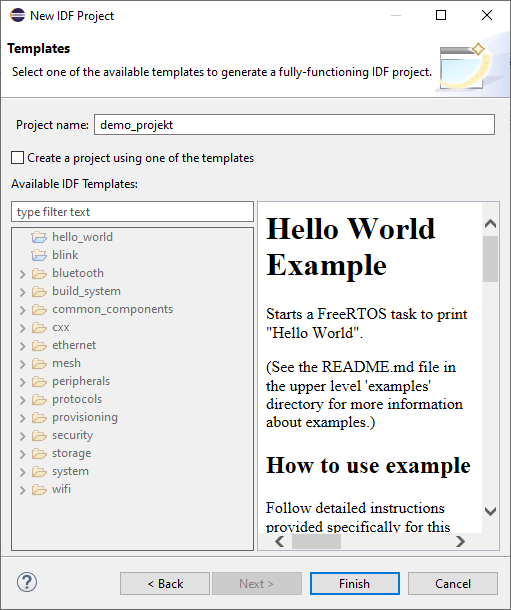Click the wifi folder icon
Image resolution: width=511 pixels, height=610 pixels.
point(39,489)
